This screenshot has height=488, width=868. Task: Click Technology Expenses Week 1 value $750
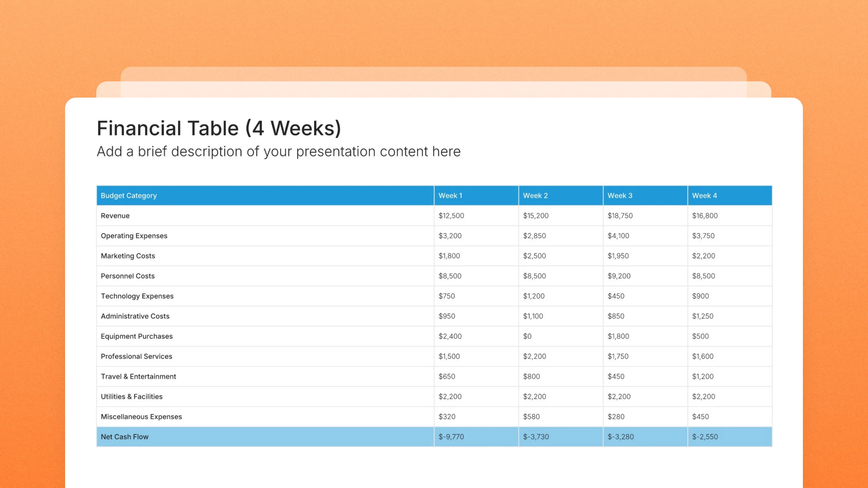[x=447, y=296]
